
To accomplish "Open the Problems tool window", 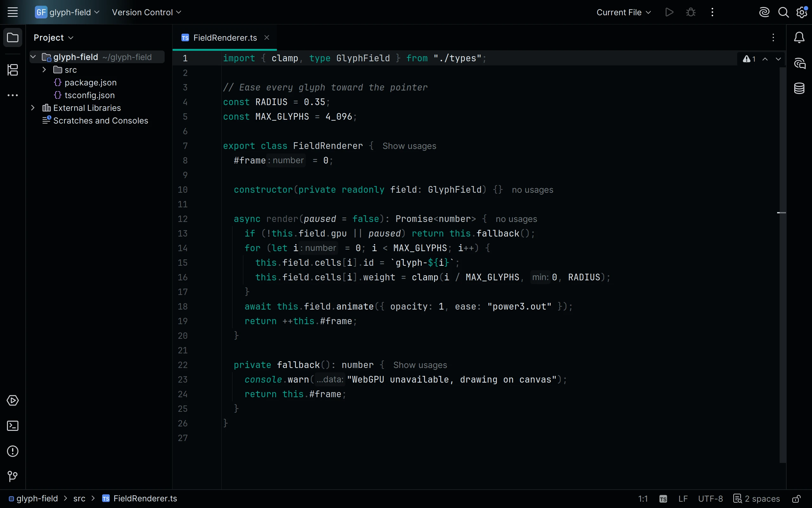I will pos(13,451).
